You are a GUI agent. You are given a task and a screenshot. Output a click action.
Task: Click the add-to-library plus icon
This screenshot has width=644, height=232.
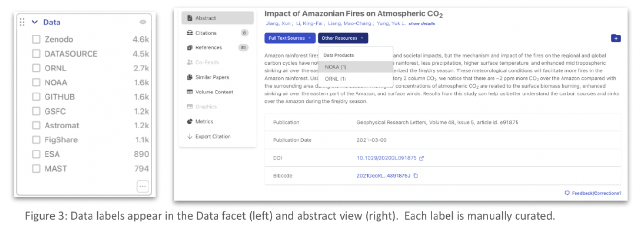(616, 38)
